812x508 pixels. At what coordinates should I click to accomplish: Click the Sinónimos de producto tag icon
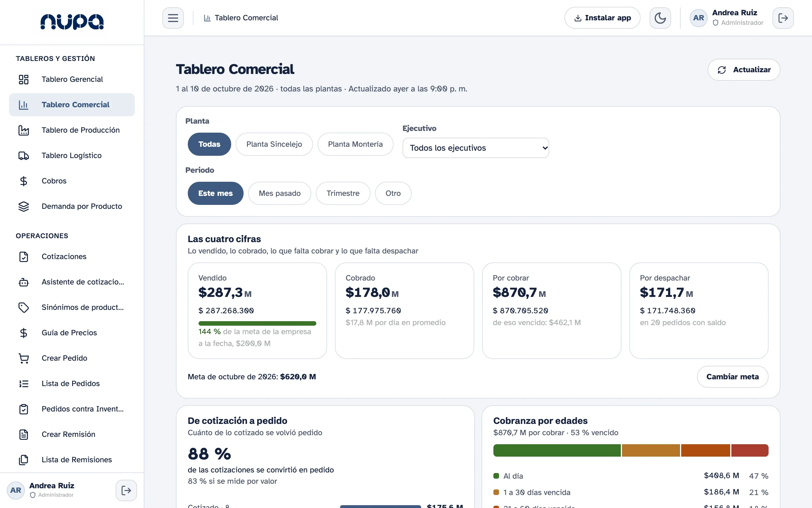pyautogui.click(x=23, y=307)
